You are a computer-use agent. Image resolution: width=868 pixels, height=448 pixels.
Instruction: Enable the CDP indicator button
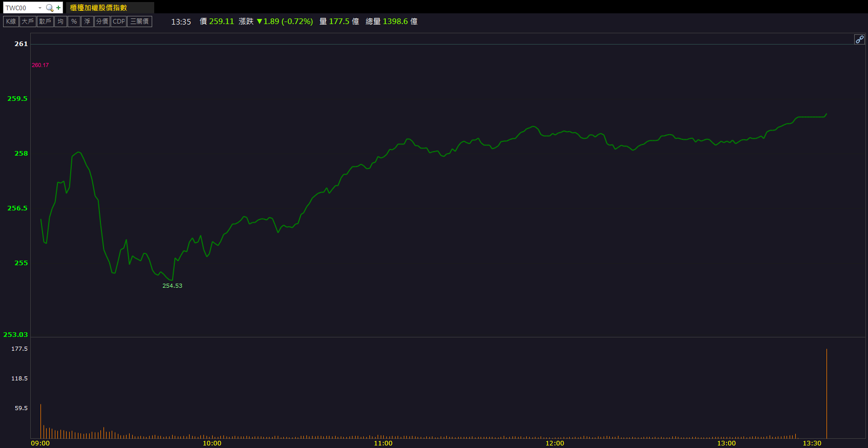tap(118, 22)
